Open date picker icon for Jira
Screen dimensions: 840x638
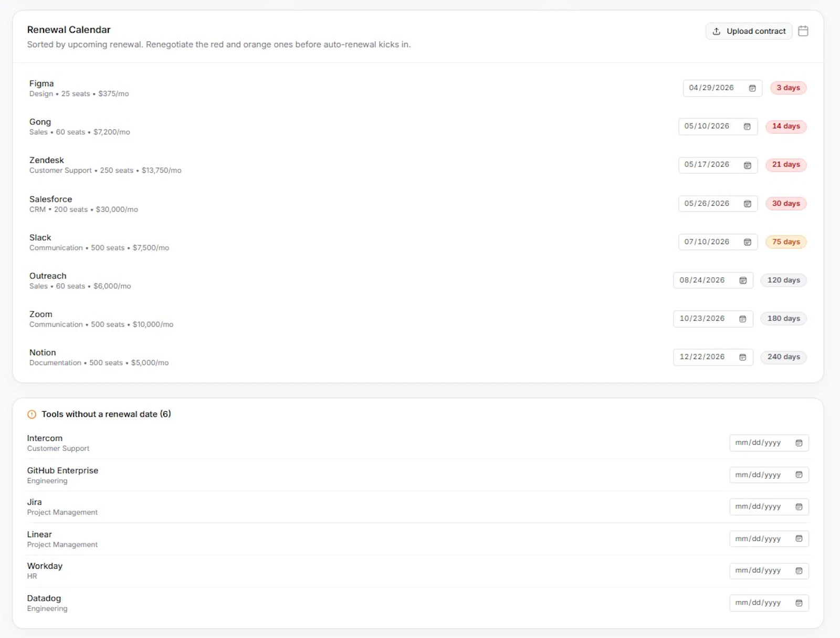click(799, 507)
